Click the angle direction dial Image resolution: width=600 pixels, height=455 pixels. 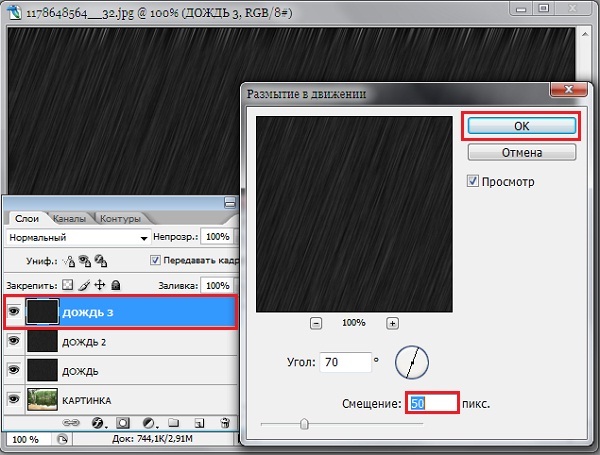coord(412,362)
